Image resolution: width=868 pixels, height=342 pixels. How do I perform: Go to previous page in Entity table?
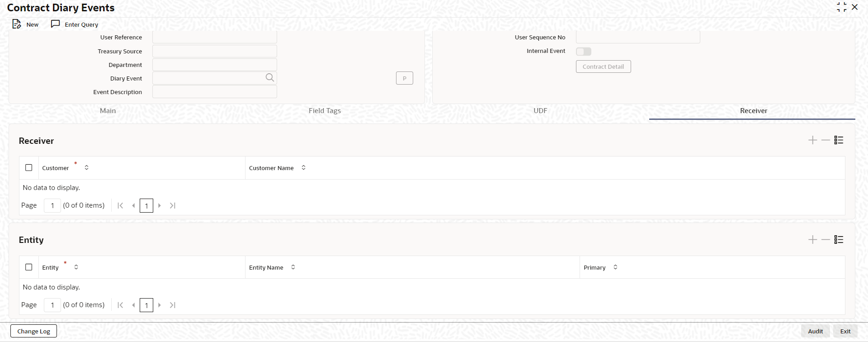click(x=133, y=305)
